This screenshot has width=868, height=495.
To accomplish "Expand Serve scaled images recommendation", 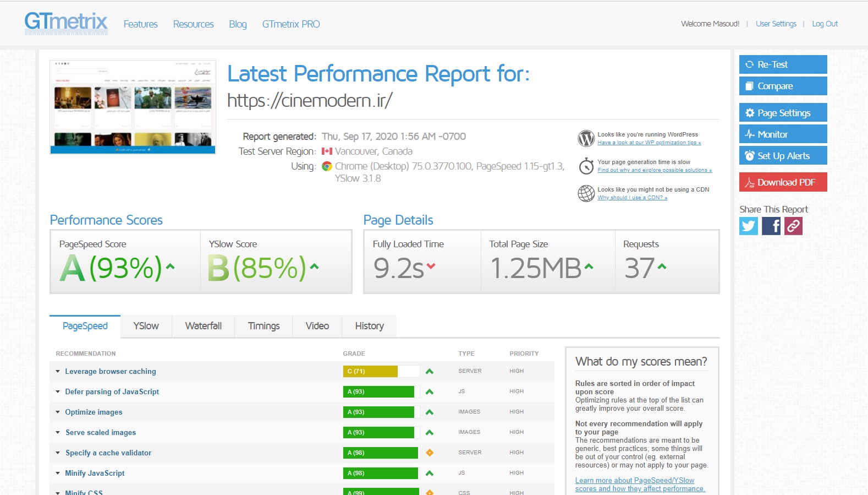I will 58,433.
